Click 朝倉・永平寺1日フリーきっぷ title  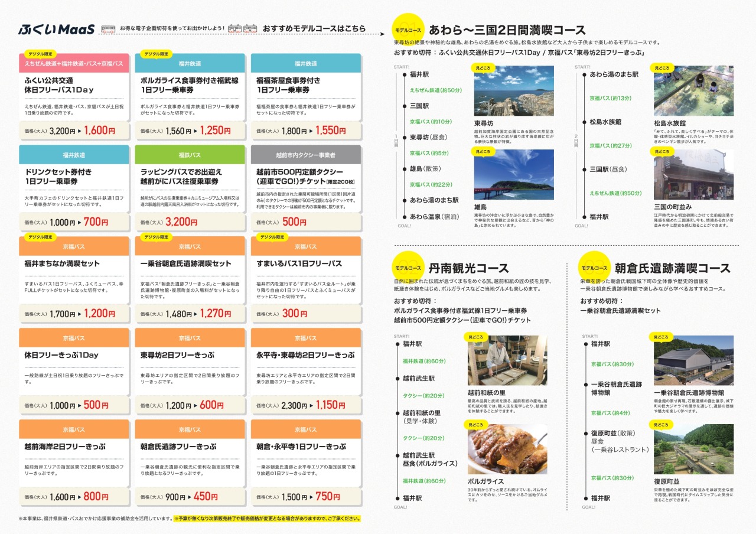point(301,447)
